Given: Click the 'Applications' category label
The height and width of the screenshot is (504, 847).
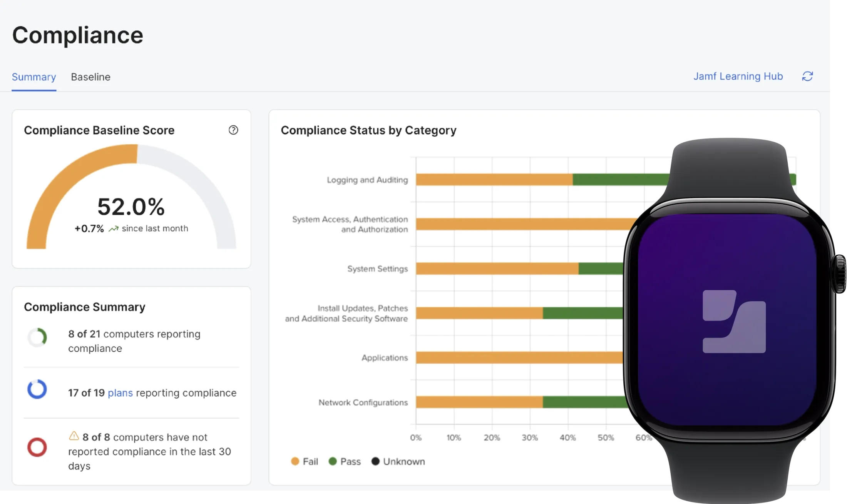Looking at the screenshot, I should pyautogui.click(x=385, y=358).
